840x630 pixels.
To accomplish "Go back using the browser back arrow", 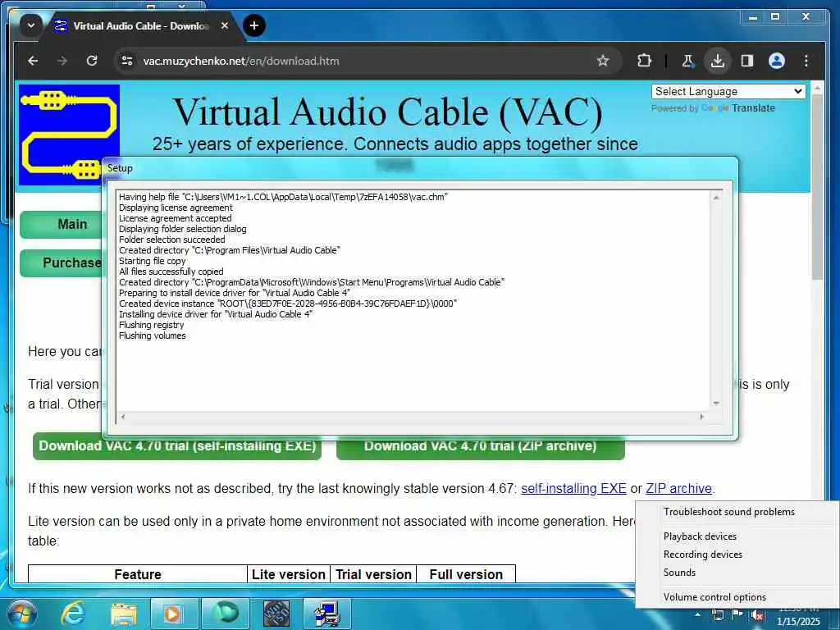I will pyautogui.click(x=33, y=61).
